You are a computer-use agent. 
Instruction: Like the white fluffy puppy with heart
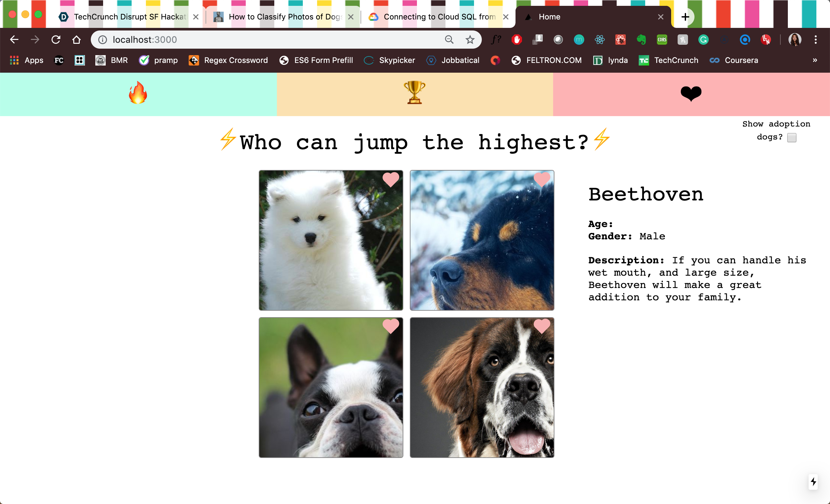point(391,179)
